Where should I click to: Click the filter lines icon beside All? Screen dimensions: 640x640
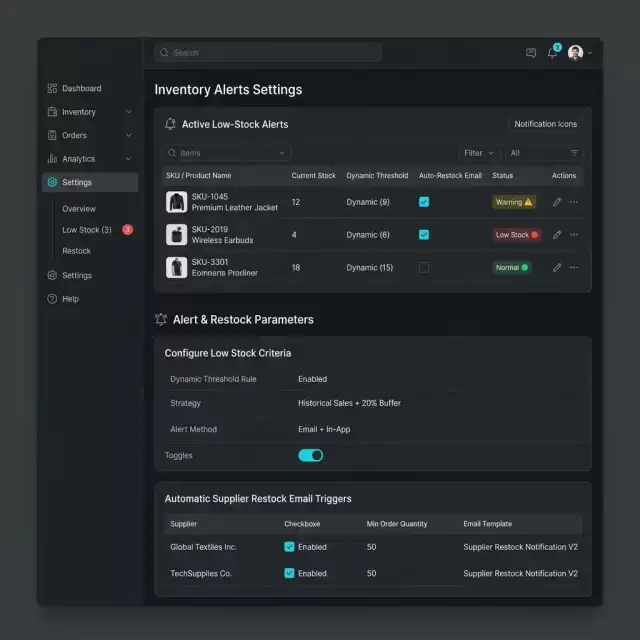[574, 153]
